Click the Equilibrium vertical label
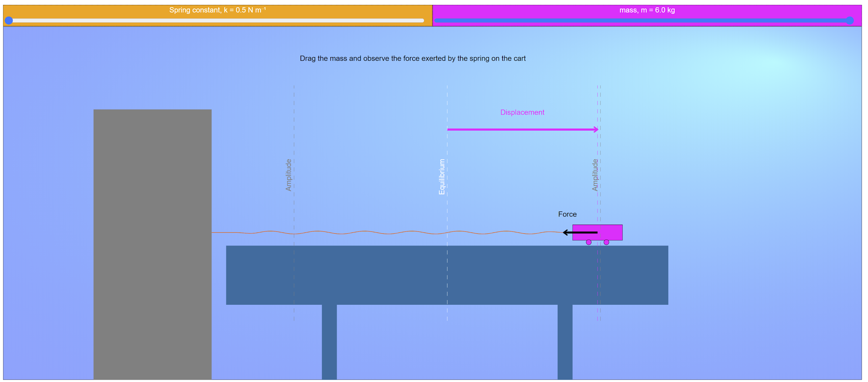 coord(441,177)
